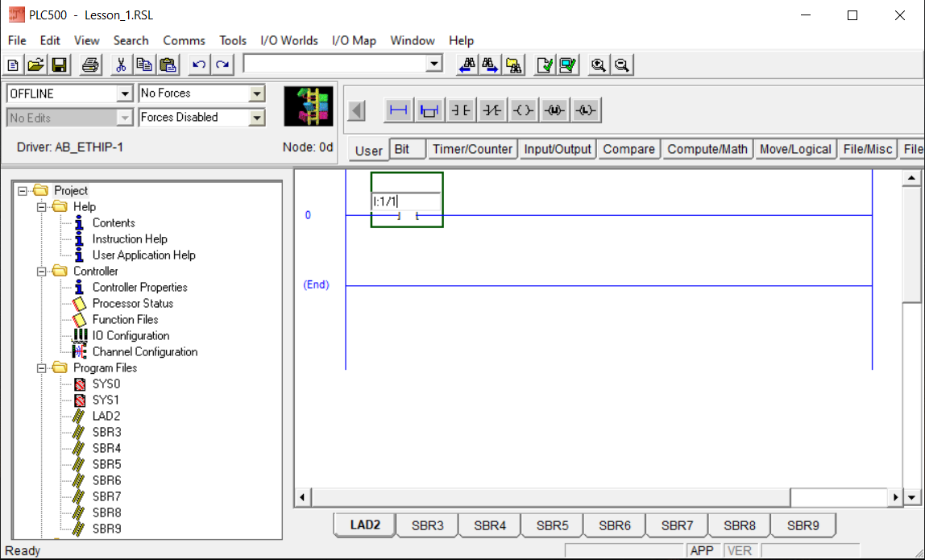
Task: Add an output energize coil instruction
Action: pos(523,110)
